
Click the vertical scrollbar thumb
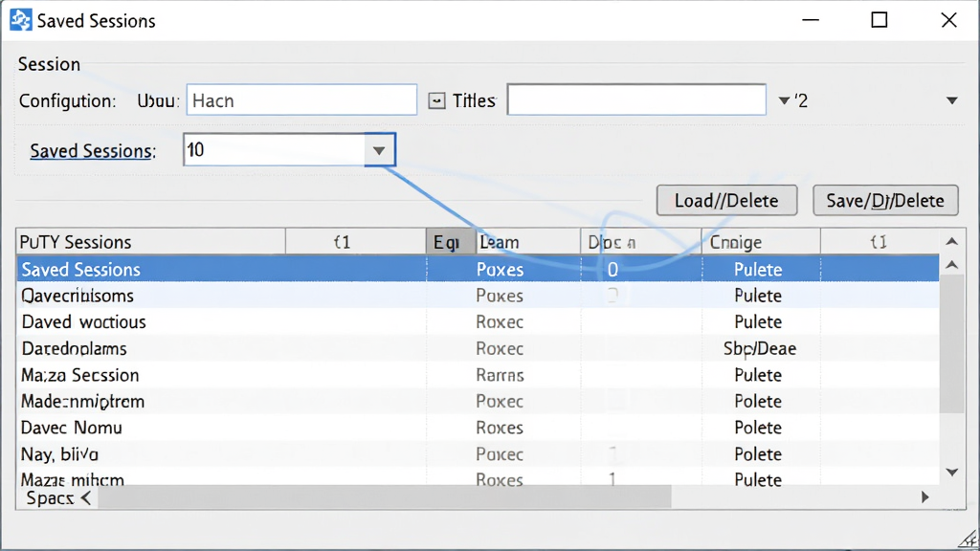coord(952,343)
